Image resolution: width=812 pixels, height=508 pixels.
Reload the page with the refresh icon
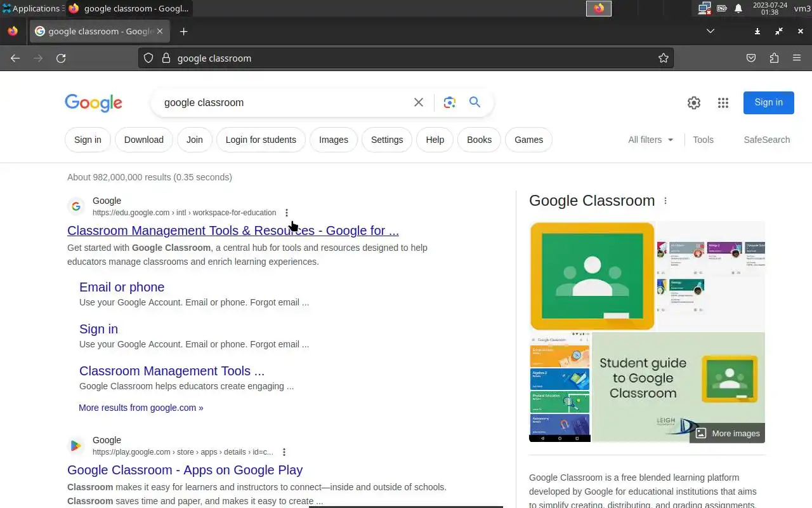tap(61, 58)
